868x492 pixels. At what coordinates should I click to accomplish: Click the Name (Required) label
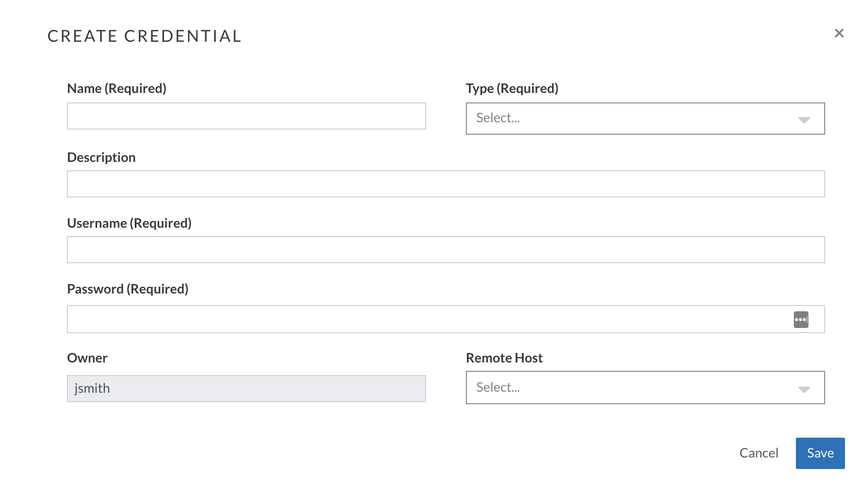tap(117, 89)
